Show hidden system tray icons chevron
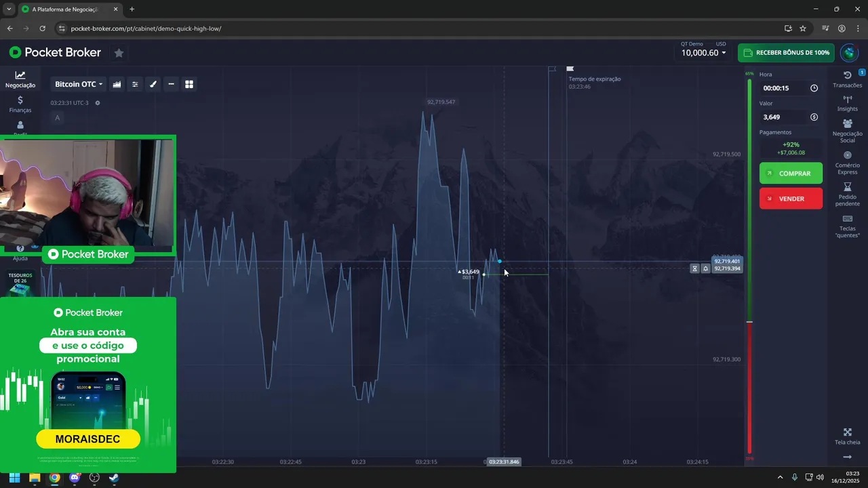This screenshot has height=488, width=868. pos(780,477)
